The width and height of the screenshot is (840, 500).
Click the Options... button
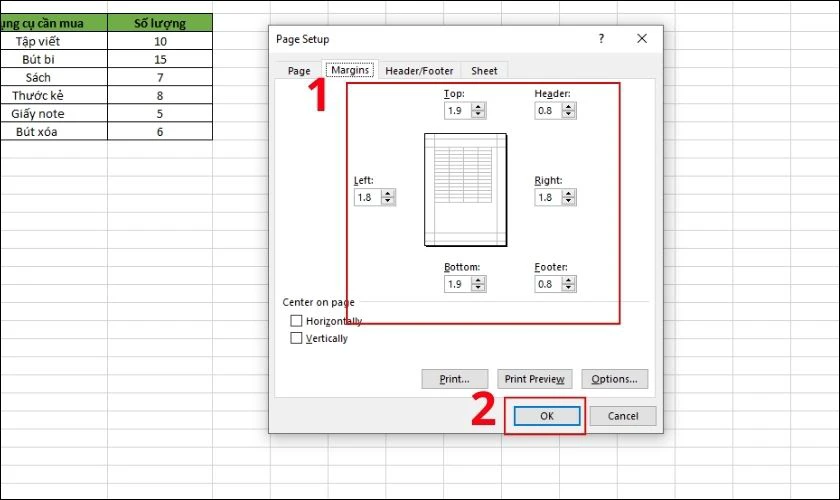614,379
